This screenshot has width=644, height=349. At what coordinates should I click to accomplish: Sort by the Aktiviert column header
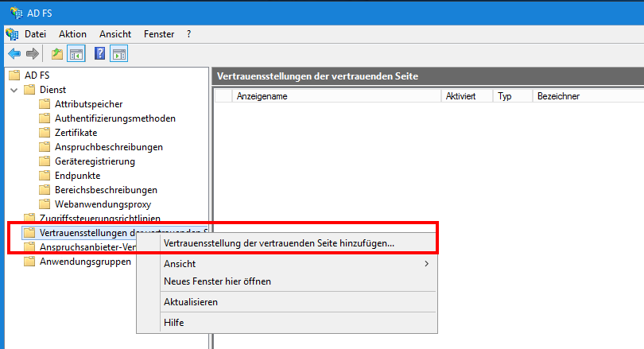(x=467, y=96)
